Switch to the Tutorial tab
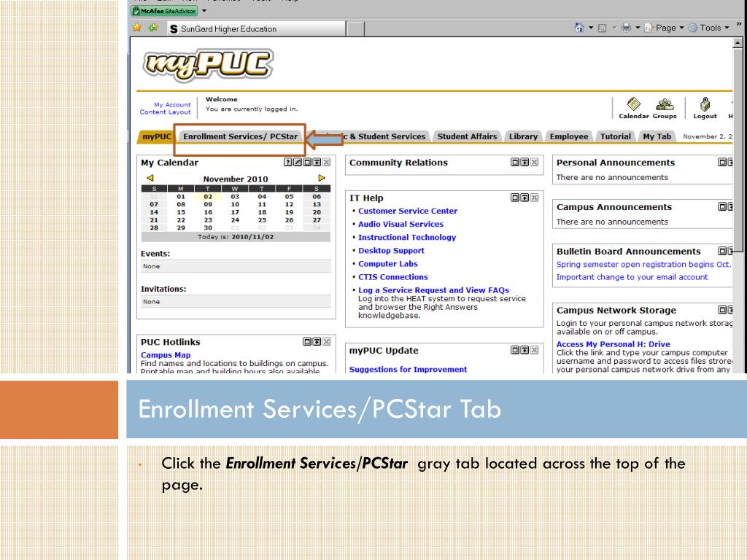This screenshot has height=560, width=747. tap(616, 136)
